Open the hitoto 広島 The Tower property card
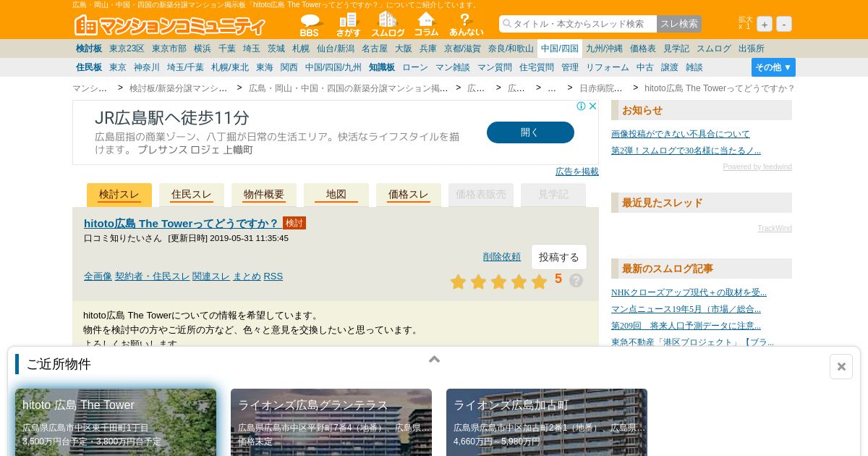This screenshot has width=868, height=456. click(116, 423)
